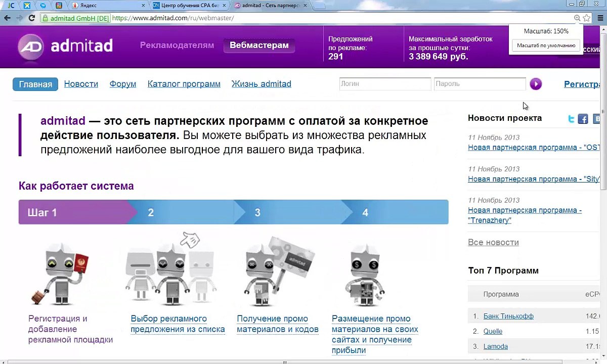Open the Форум navigation link

point(123,84)
